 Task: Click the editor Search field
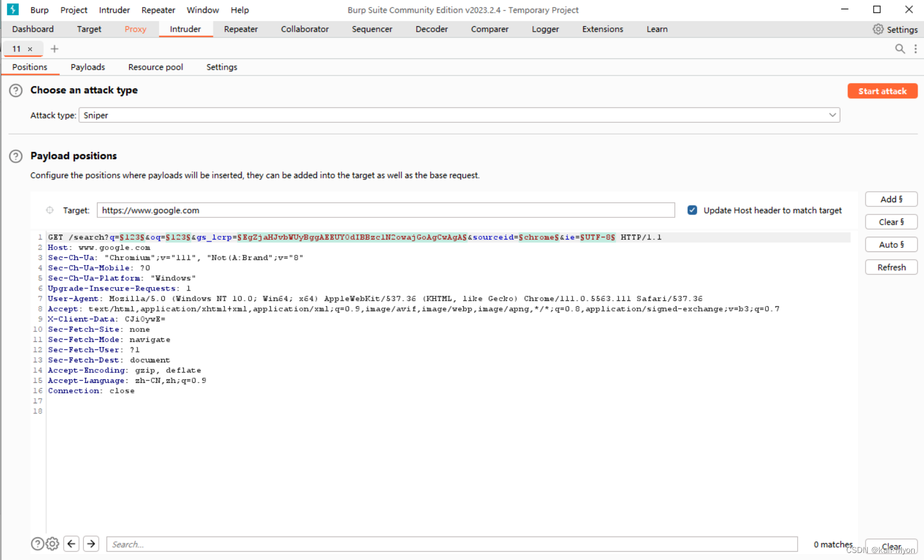click(452, 544)
